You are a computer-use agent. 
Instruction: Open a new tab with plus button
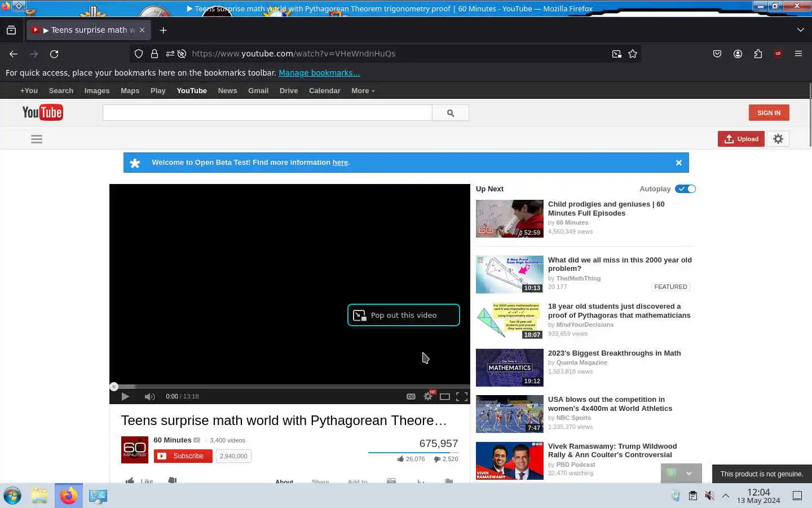pyautogui.click(x=164, y=30)
